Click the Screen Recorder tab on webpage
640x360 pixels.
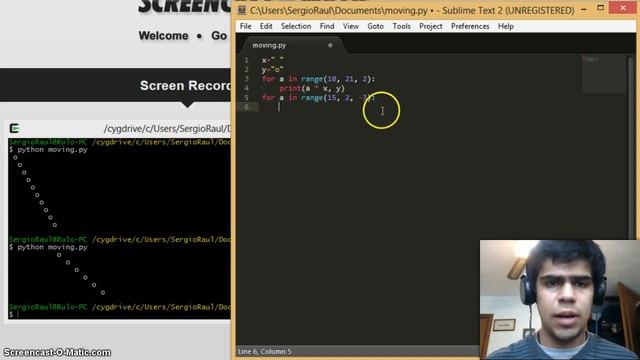pos(185,86)
